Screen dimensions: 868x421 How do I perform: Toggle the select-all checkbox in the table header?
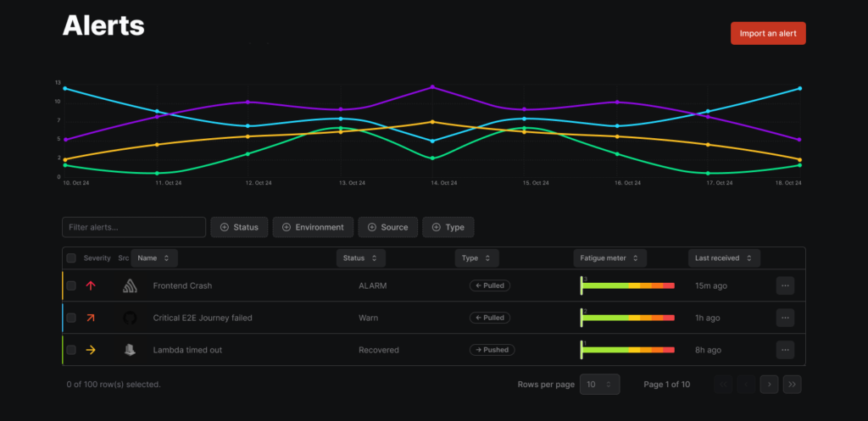(x=71, y=258)
